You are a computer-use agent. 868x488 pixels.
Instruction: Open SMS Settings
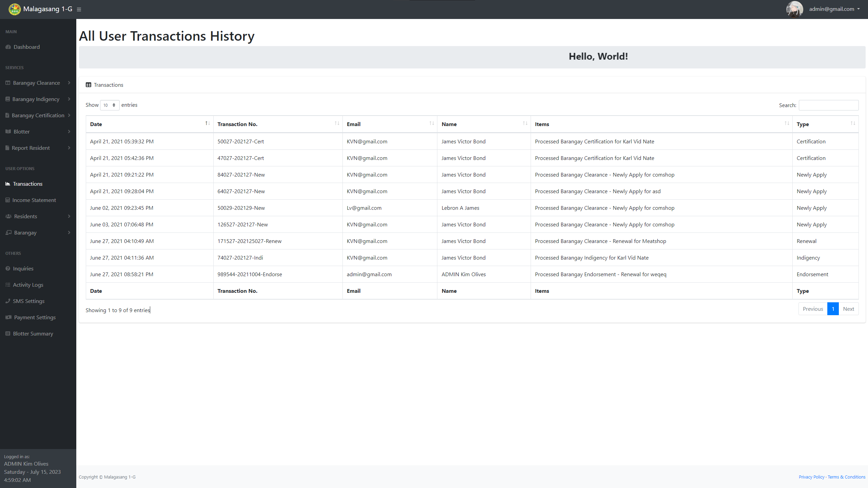click(28, 301)
